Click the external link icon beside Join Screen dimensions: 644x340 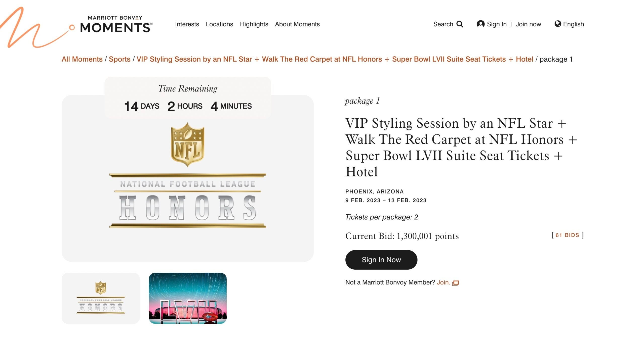[x=455, y=283]
